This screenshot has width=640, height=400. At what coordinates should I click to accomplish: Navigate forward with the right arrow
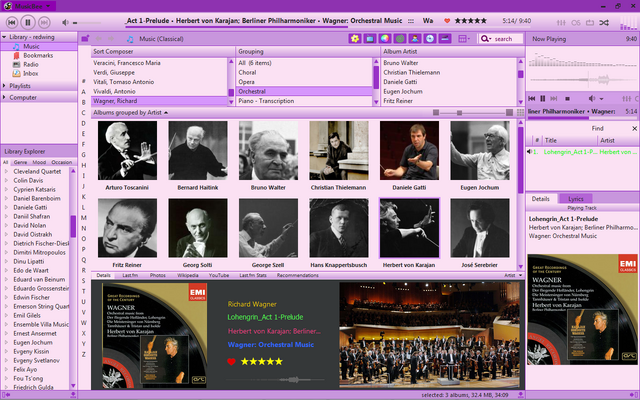click(x=111, y=39)
